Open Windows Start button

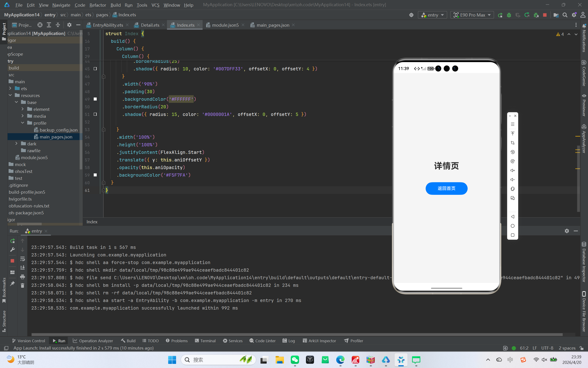172,360
